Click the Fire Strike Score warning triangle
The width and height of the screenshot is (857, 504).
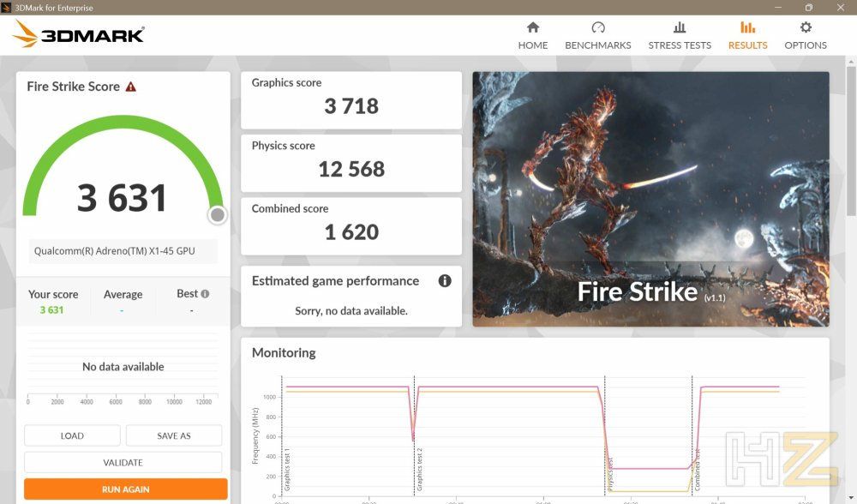pos(130,87)
